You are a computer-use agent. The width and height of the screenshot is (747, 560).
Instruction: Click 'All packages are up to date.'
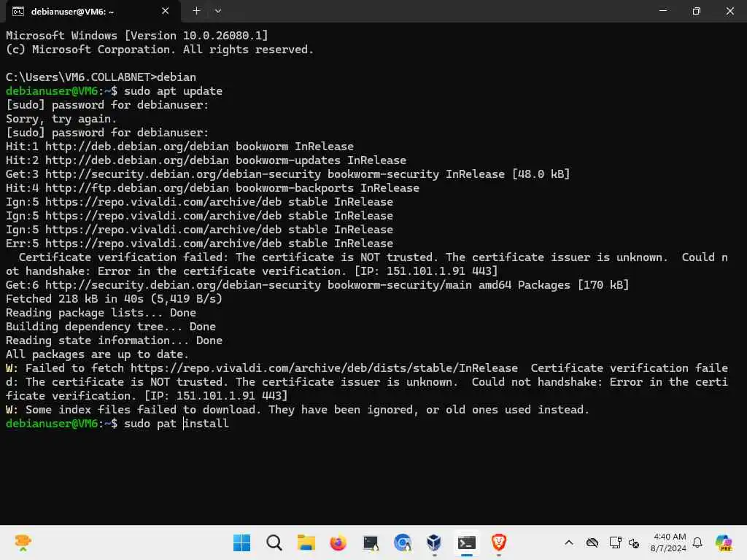(x=97, y=354)
